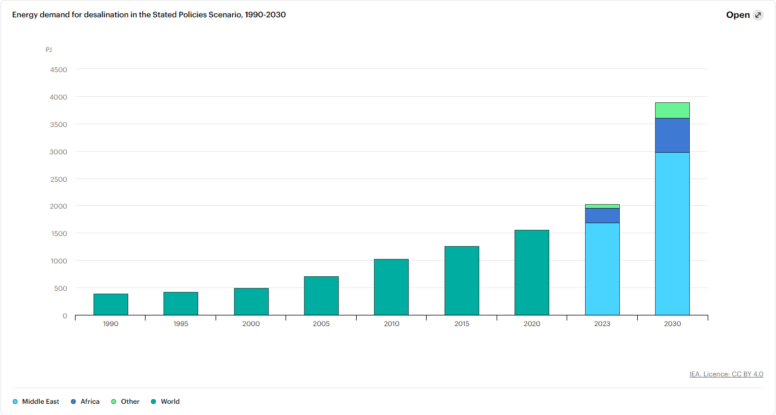This screenshot has height=415, width=776.
Task: Toggle the Other legend series
Action: point(130,401)
